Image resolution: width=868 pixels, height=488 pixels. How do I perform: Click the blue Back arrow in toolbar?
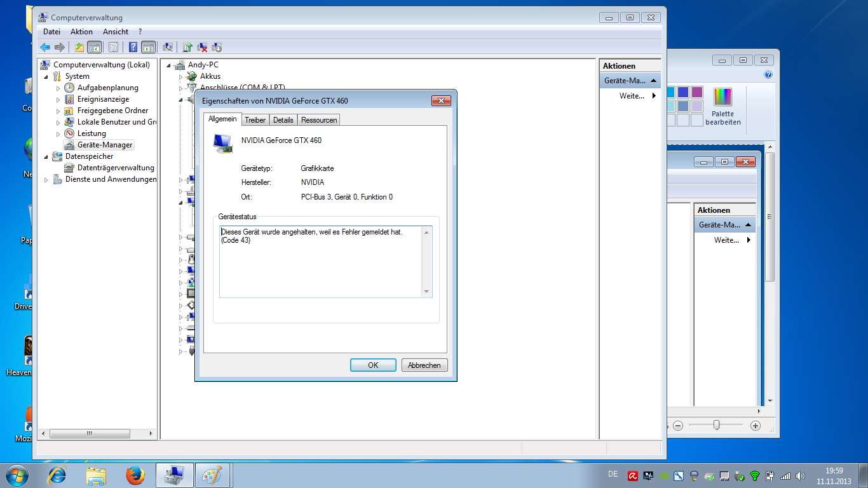pyautogui.click(x=45, y=47)
